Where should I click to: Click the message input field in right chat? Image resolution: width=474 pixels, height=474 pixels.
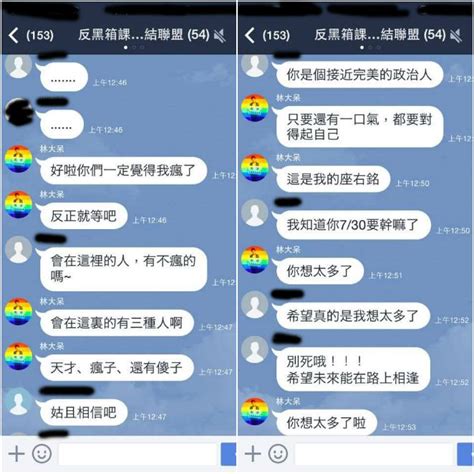point(374,454)
